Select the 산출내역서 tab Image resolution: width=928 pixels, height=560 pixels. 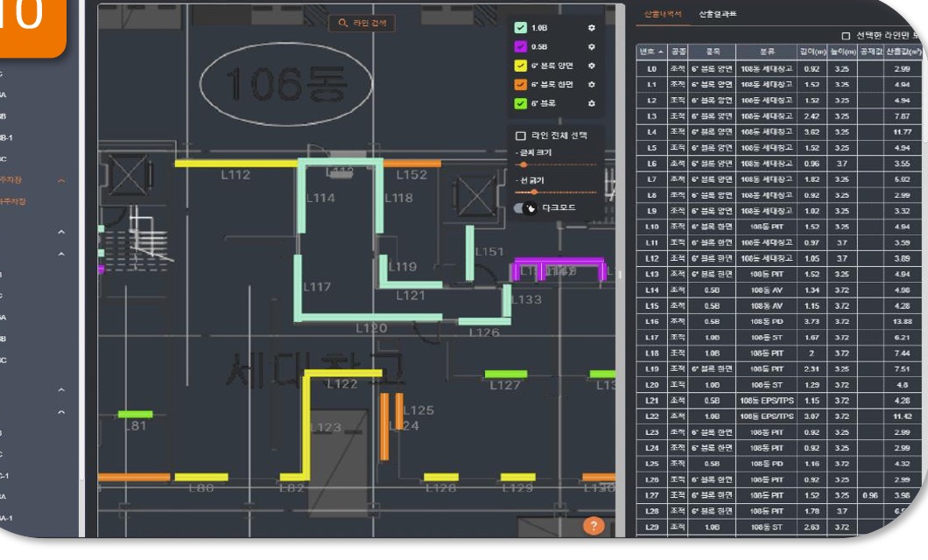663,14
